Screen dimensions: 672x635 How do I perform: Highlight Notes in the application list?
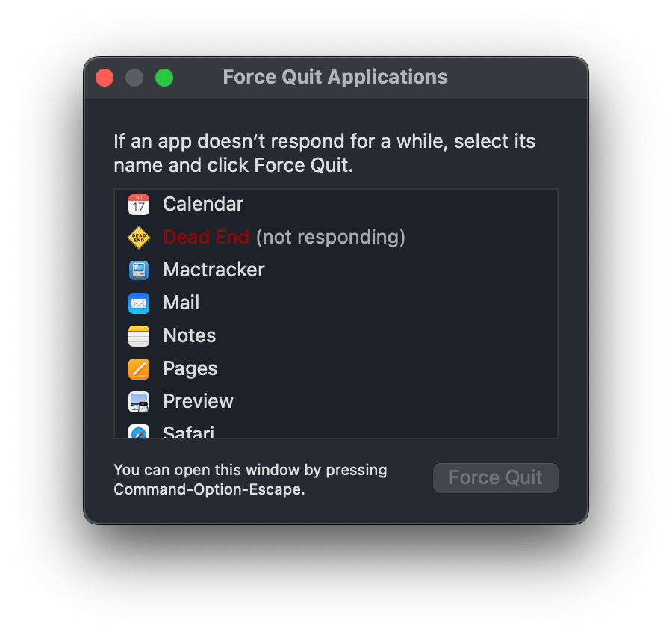pos(190,335)
